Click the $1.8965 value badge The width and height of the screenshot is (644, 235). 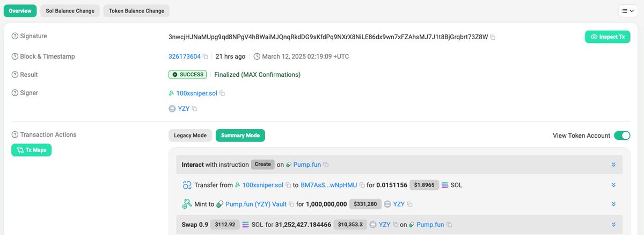(x=423, y=185)
